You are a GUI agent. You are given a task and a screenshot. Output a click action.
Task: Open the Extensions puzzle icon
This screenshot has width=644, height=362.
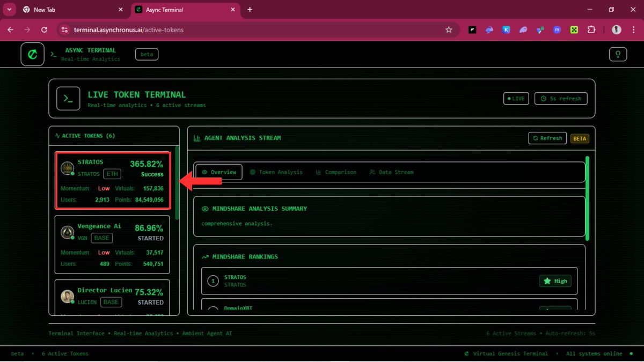pos(591,30)
